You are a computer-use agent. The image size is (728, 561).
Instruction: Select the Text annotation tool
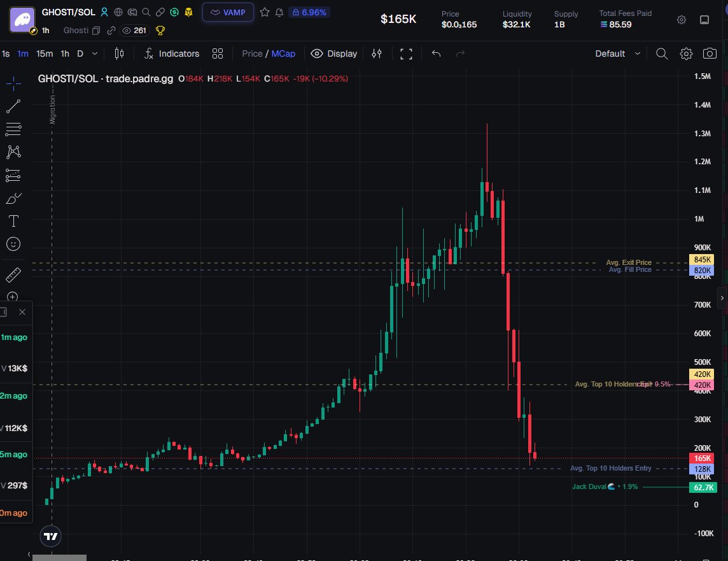(x=13, y=221)
